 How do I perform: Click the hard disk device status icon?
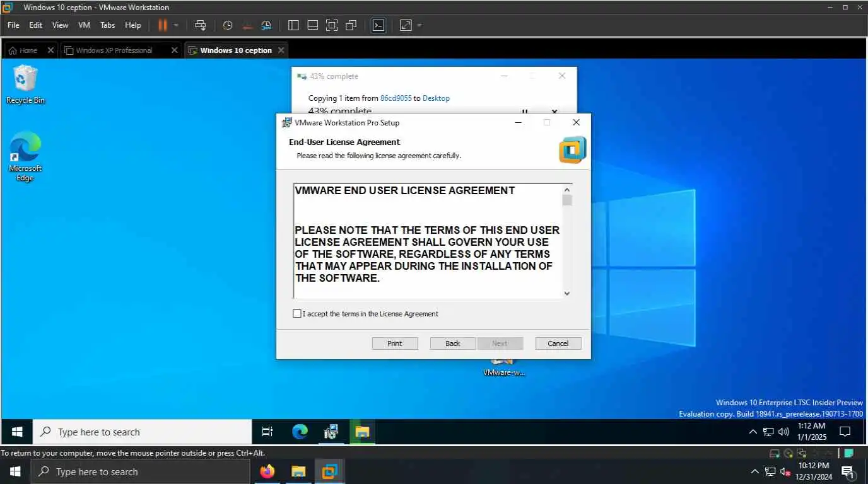tap(775, 453)
